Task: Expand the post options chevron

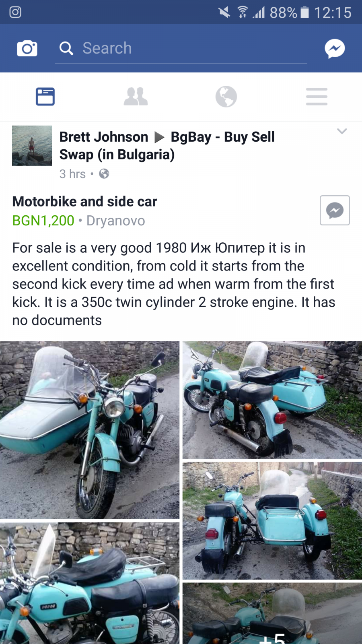Action: (x=342, y=131)
